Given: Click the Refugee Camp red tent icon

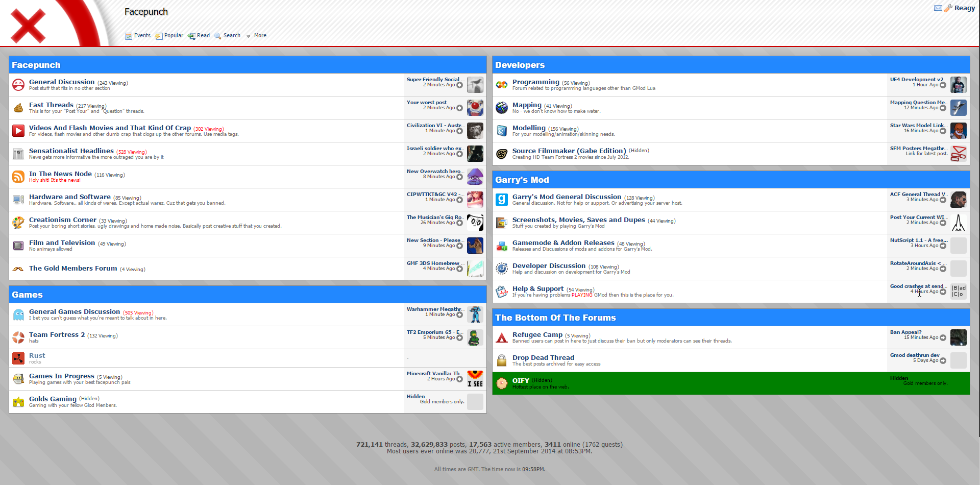Looking at the screenshot, I should point(502,337).
